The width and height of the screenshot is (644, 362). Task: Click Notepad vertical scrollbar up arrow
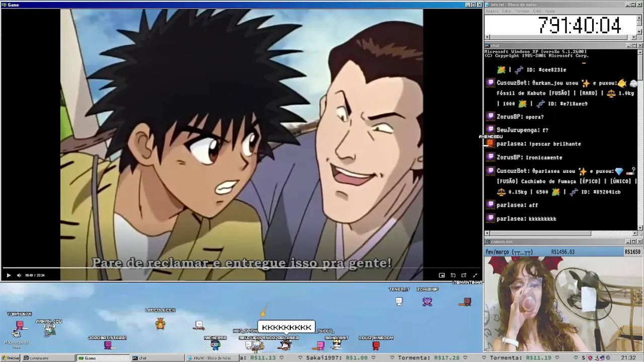coord(639,17)
